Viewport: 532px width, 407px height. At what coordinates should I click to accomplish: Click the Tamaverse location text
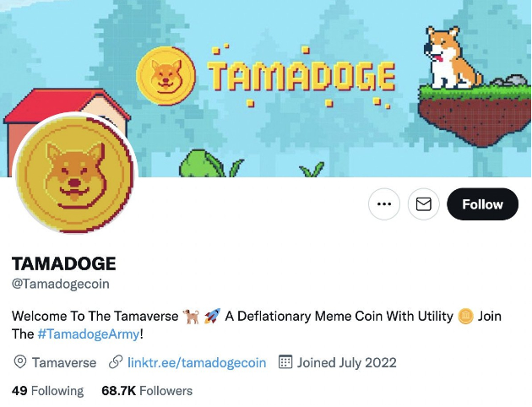64,362
